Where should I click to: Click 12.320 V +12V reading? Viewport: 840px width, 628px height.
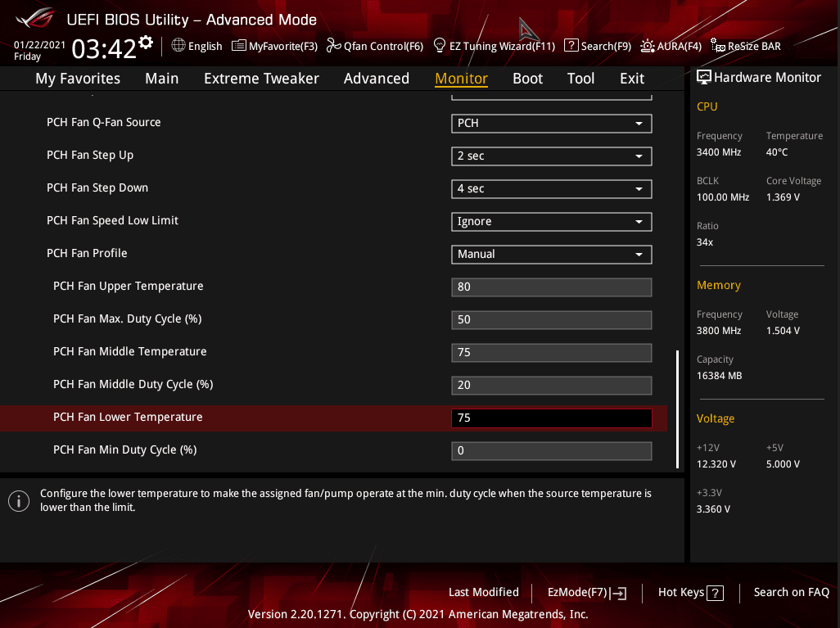point(716,464)
